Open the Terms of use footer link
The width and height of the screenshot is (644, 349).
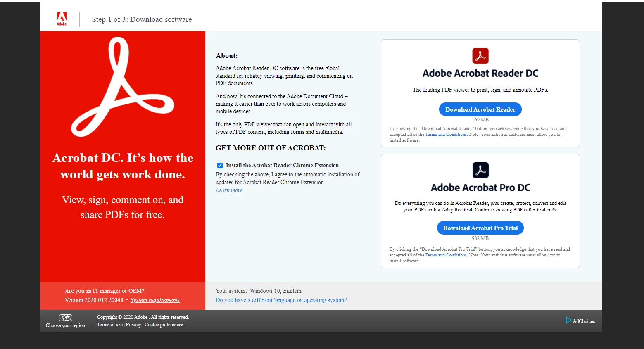tap(110, 325)
